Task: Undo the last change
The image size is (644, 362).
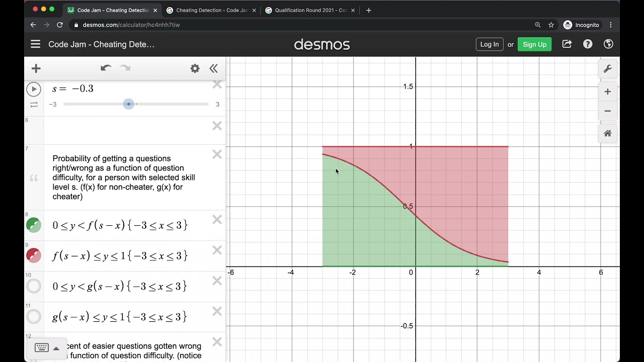Action: click(106, 68)
